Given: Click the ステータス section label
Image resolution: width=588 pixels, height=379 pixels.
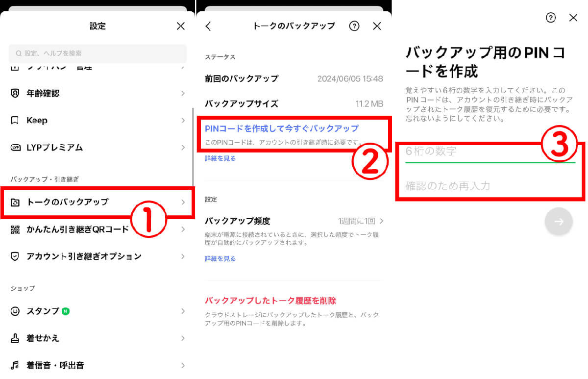Looking at the screenshot, I should (220, 57).
